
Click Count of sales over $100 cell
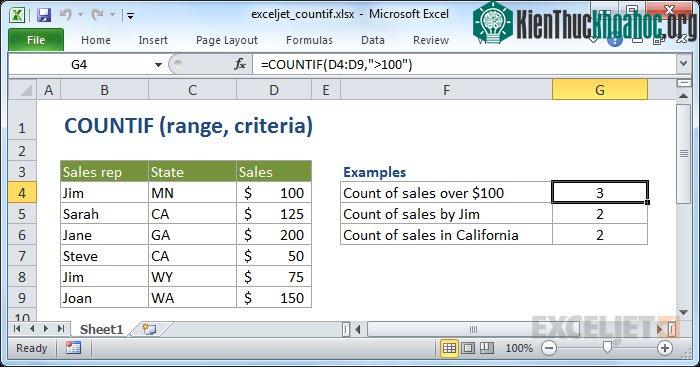click(x=446, y=193)
